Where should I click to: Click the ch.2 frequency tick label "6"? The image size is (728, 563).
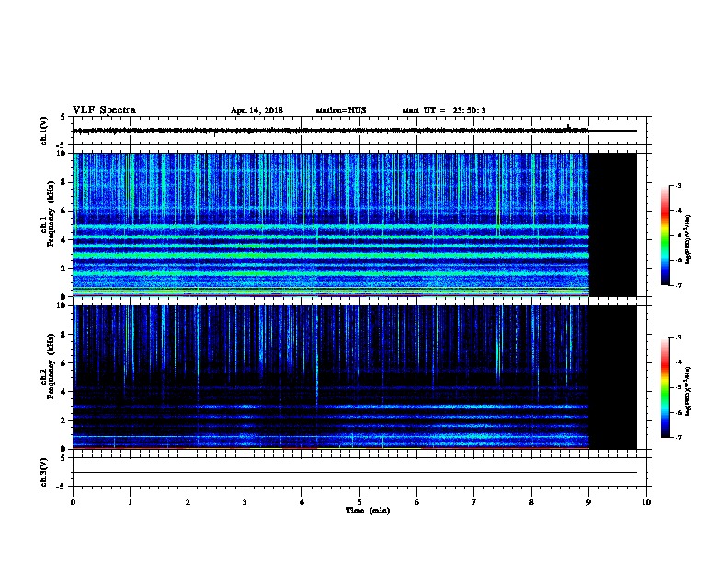click(x=64, y=363)
